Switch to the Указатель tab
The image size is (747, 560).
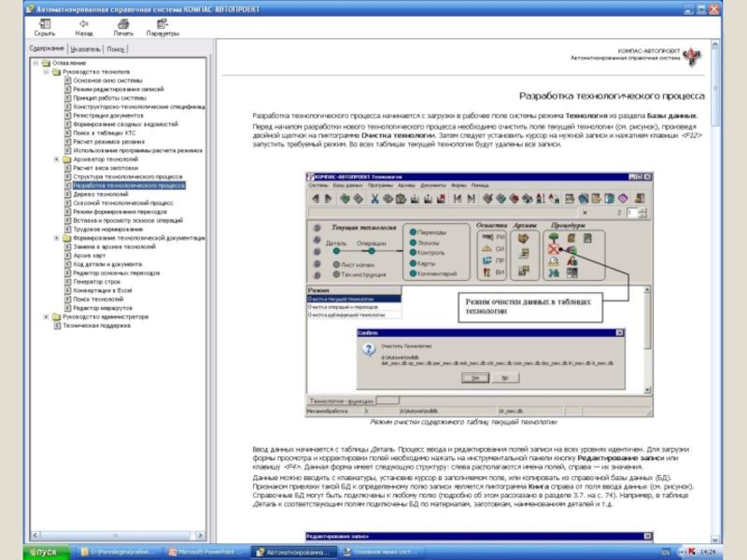tap(85, 49)
